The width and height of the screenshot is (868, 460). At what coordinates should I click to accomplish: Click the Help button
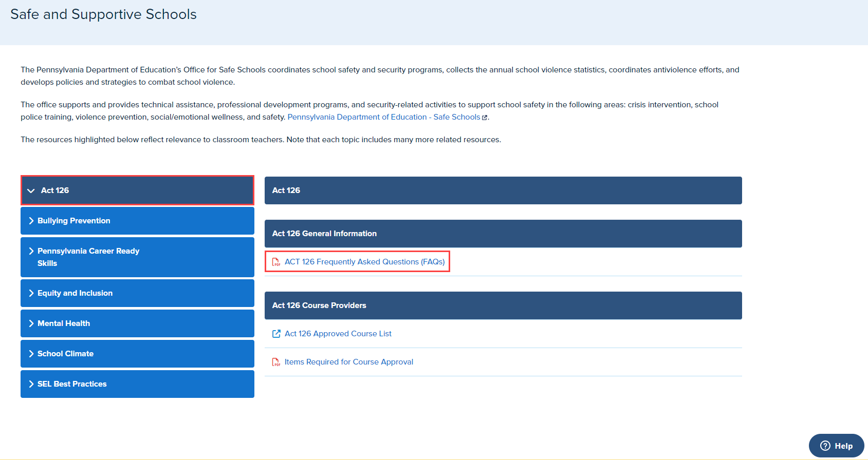pos(836,446)
